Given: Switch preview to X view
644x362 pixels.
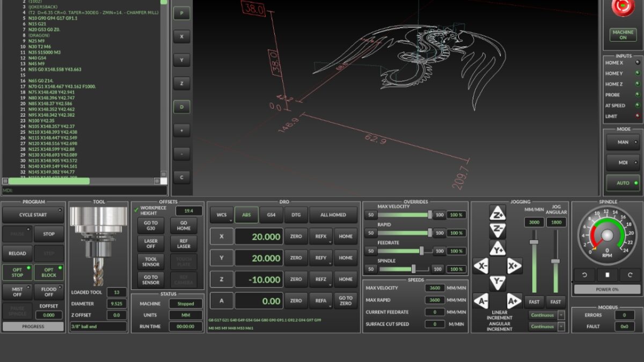Looking at the screenshot, I should point(181,36).
